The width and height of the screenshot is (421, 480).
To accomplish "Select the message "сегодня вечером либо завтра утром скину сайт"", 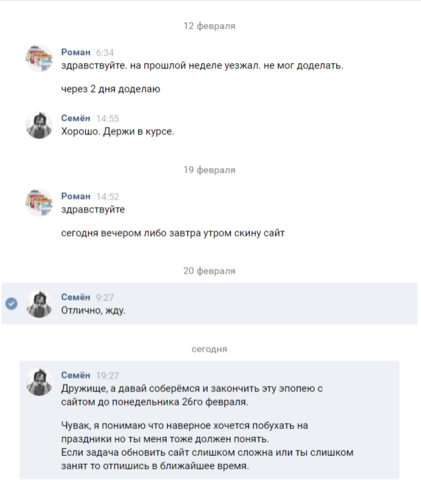I will pyautogui.click(x=173, y=233).
